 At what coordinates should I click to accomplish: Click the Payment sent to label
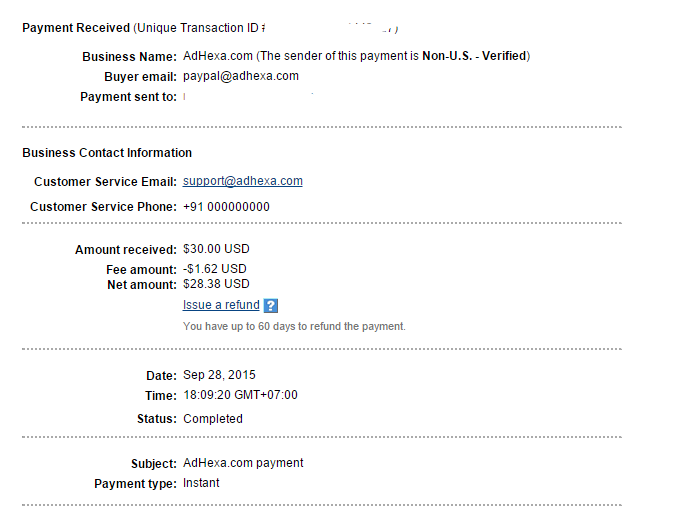click(x=128, y=97)
